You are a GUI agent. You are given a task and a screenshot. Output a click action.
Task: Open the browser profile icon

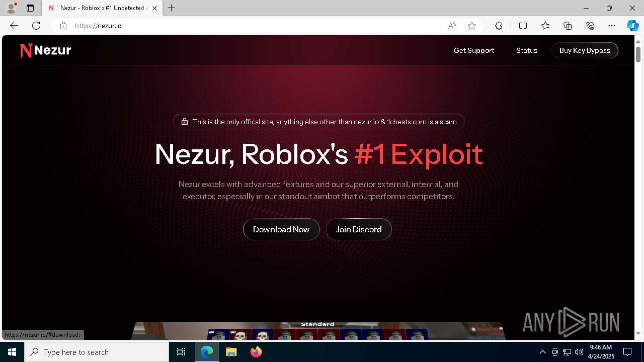(11, 8)
